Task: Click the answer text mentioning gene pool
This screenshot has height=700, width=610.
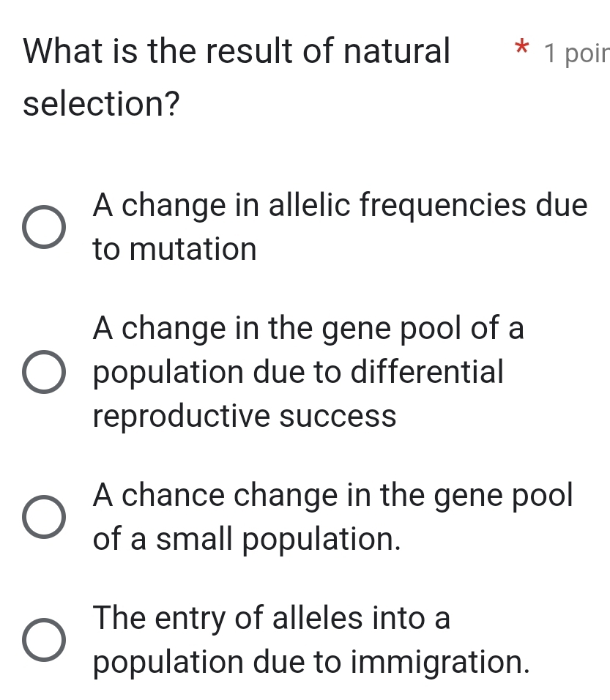Action: coord(308,329)
